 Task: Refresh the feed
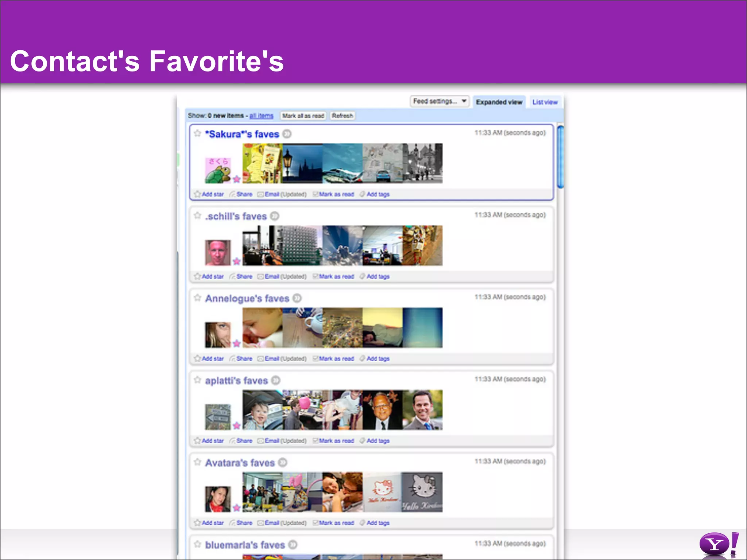(x=342, y=116)
